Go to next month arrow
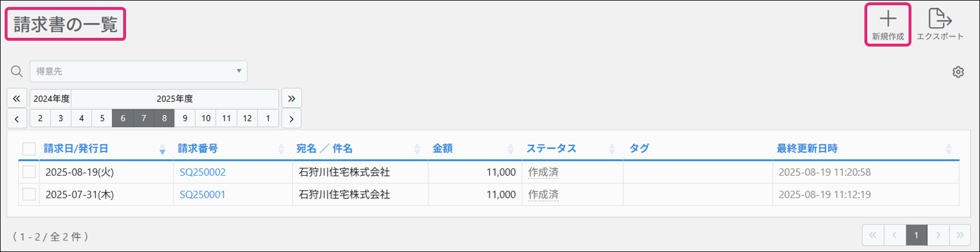 pyautogui.click(x=292, y=119)
